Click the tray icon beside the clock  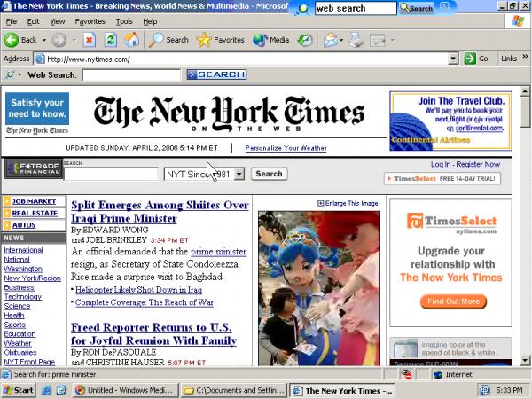tap(485, 390)
